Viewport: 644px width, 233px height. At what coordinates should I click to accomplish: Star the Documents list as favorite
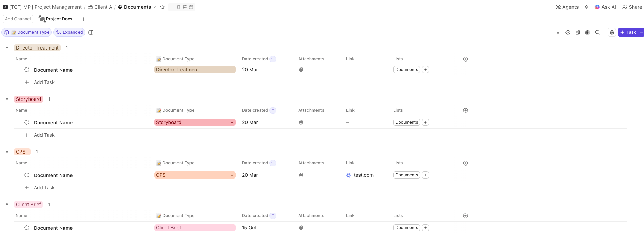[162, 7]
